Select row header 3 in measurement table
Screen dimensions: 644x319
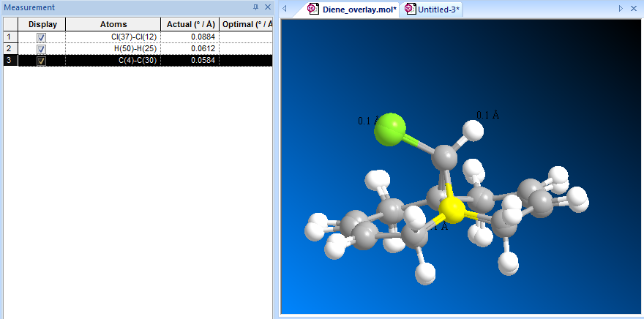pyautogui.click(x=10, y=61)
